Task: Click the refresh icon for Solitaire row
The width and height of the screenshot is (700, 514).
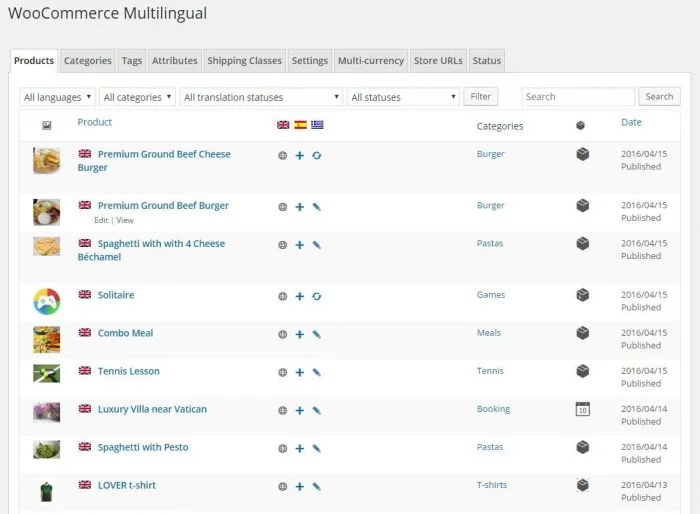Action: point(316,296)
